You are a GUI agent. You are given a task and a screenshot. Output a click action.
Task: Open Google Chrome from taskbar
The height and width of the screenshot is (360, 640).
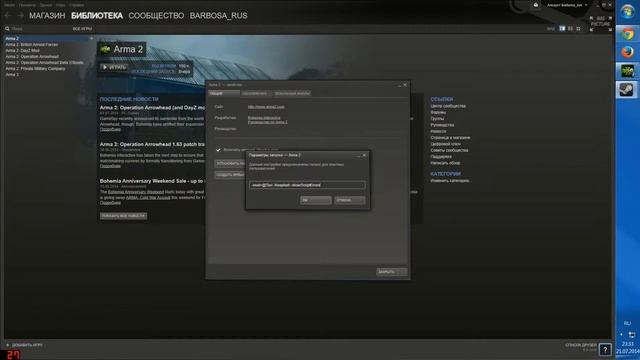tap(628, 34)
